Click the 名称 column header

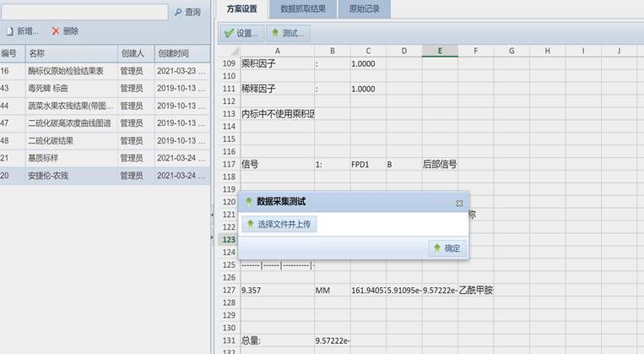71,53
